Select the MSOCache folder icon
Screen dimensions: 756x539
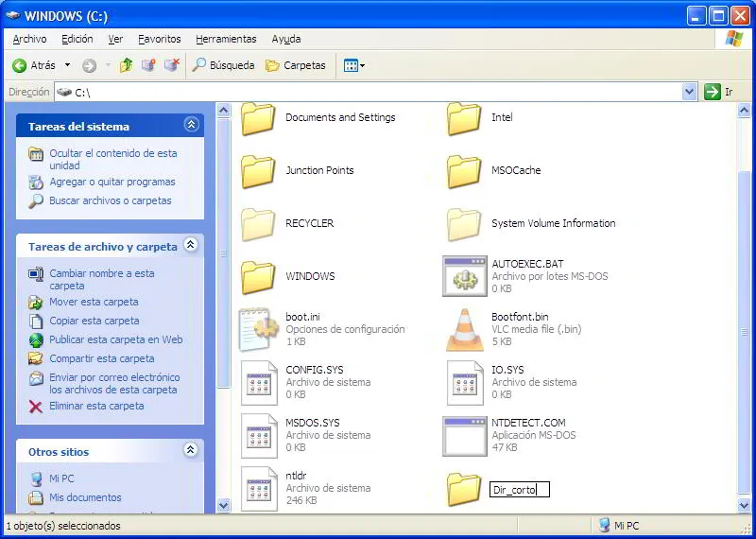pyautogui.click(x=464, y=172)
